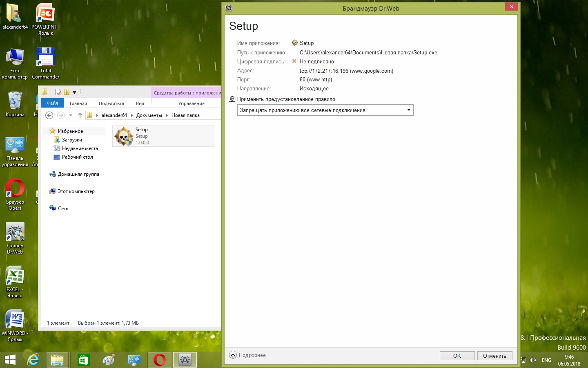Open the quick access toolbar customization dropdown
This screenshot has width=588, height=368.
pos(74,92)
